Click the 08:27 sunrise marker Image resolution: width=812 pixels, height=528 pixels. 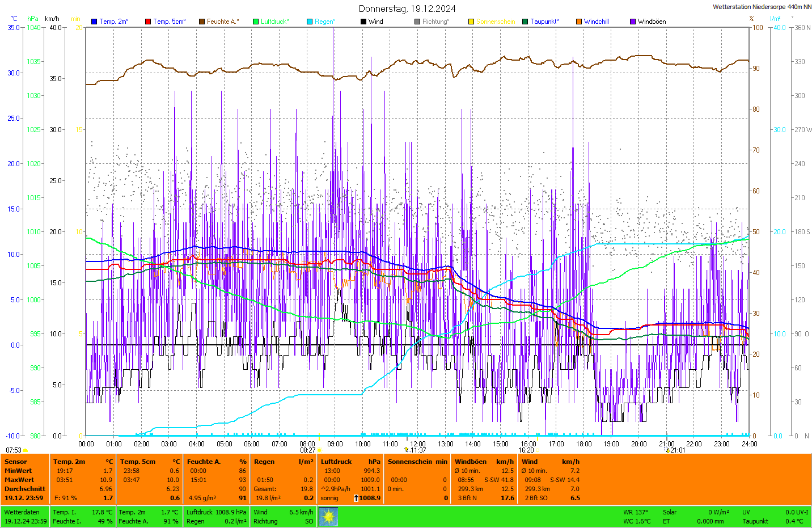308,450
